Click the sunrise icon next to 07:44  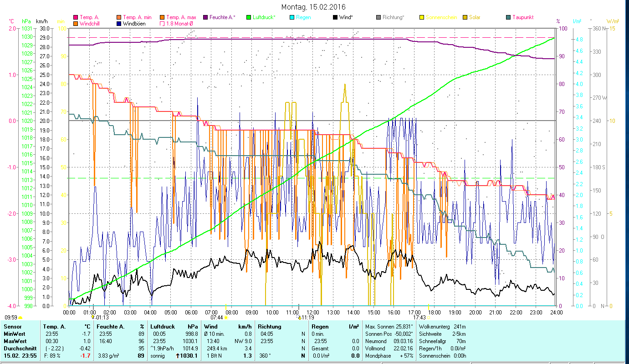coord(225,318)
